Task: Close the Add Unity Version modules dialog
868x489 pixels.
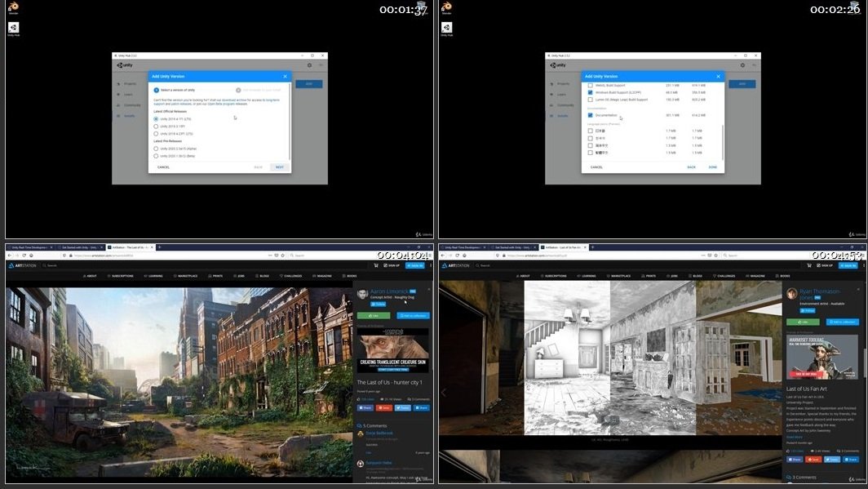Action: (718, 77)
